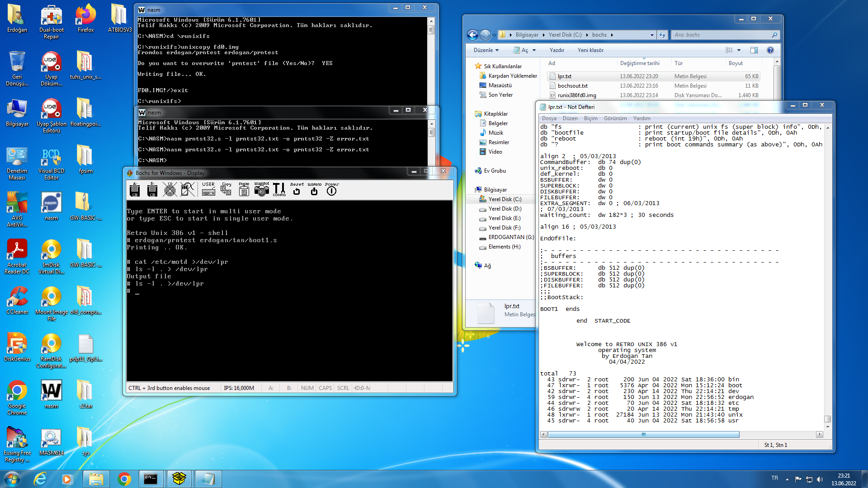Click the Suspend button in Bochs
Image resolution: width=868 pixels, height=488 pixels.
tap(314, 189)
